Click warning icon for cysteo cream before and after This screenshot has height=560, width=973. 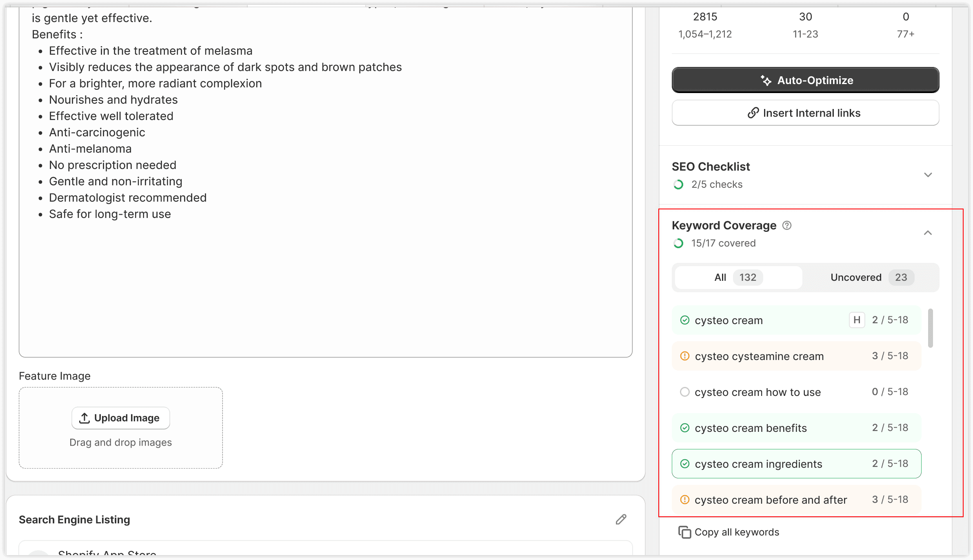[685, 500]
